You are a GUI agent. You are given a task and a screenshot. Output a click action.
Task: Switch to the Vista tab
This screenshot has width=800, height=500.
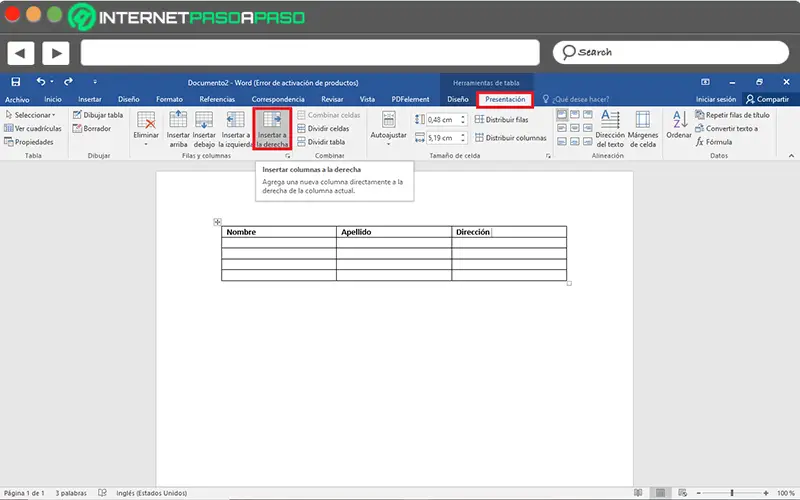(x=367, y=99)
